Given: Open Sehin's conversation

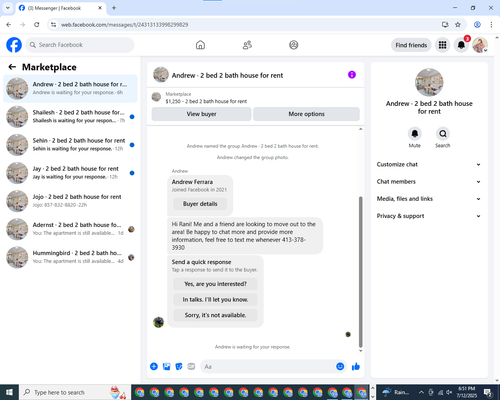Looking at the screenshot, I should (x=70, y=145).
